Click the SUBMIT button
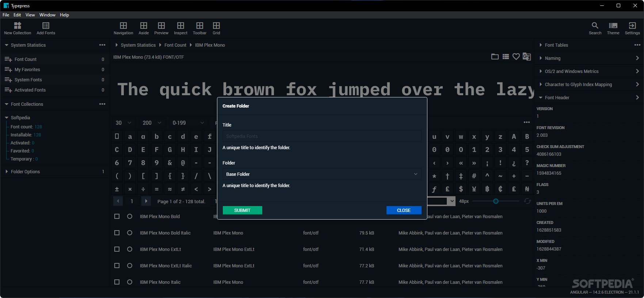 (x=243, y=210)
